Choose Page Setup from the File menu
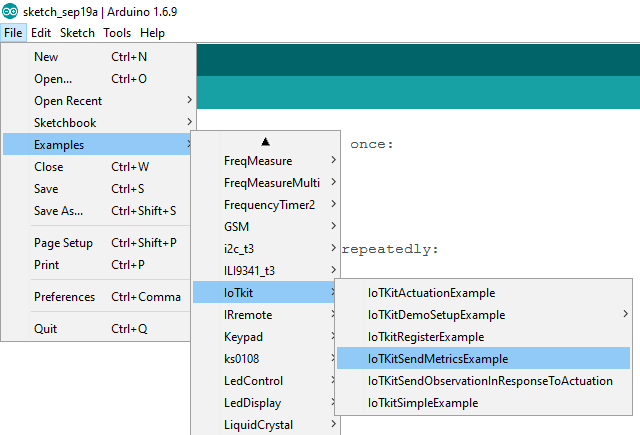Image resolution: width=640 pixels, height=435 pixels. (x=97, y=243)
